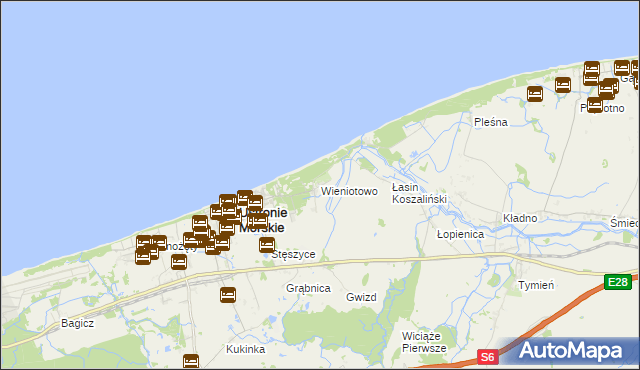Select the Ustronie Morskie town label

[263, 220]
